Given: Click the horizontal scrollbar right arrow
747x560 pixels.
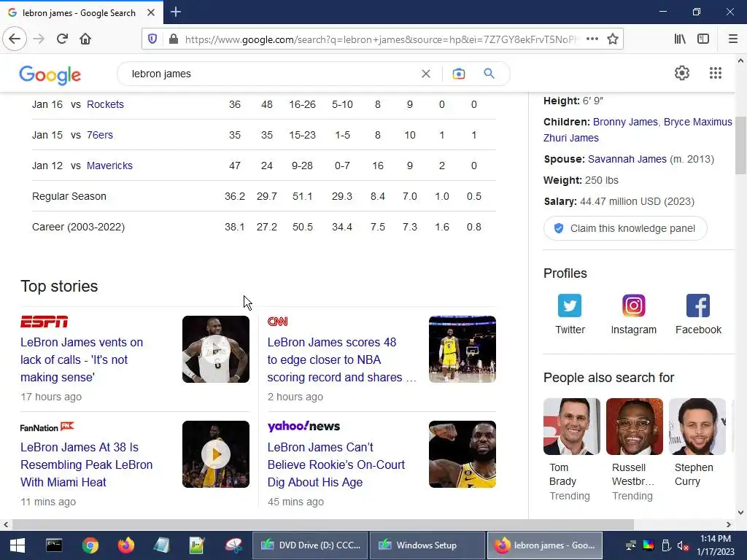Looking at the screenshot, I should (729, 525).
